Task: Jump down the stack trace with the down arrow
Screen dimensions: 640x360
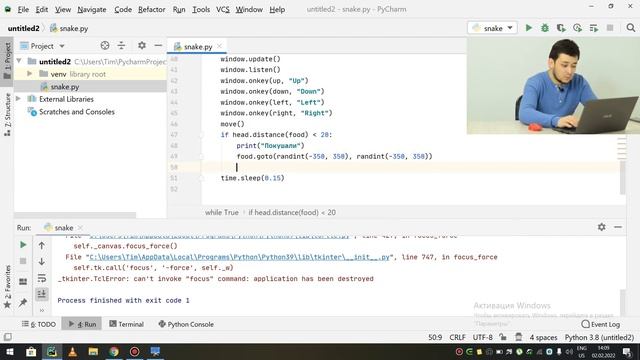Action: pyautogui.click(x=42, y=262)
